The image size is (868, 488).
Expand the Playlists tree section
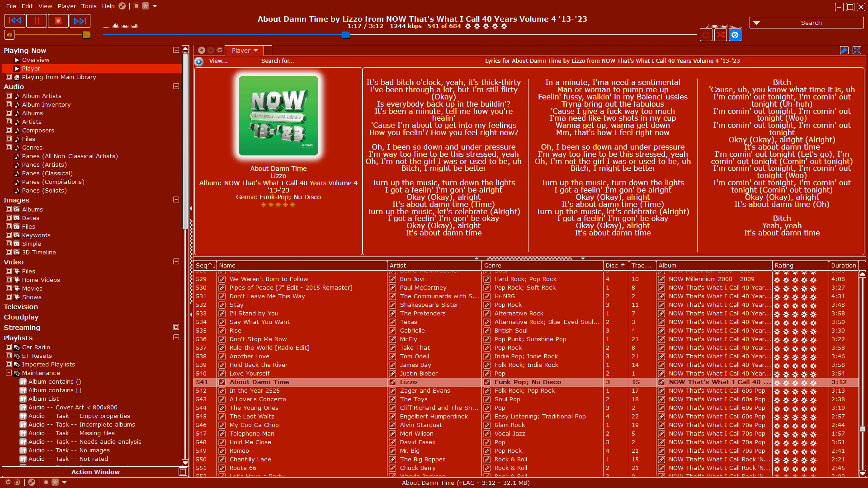pyautogui.click(x=176, y=337)
